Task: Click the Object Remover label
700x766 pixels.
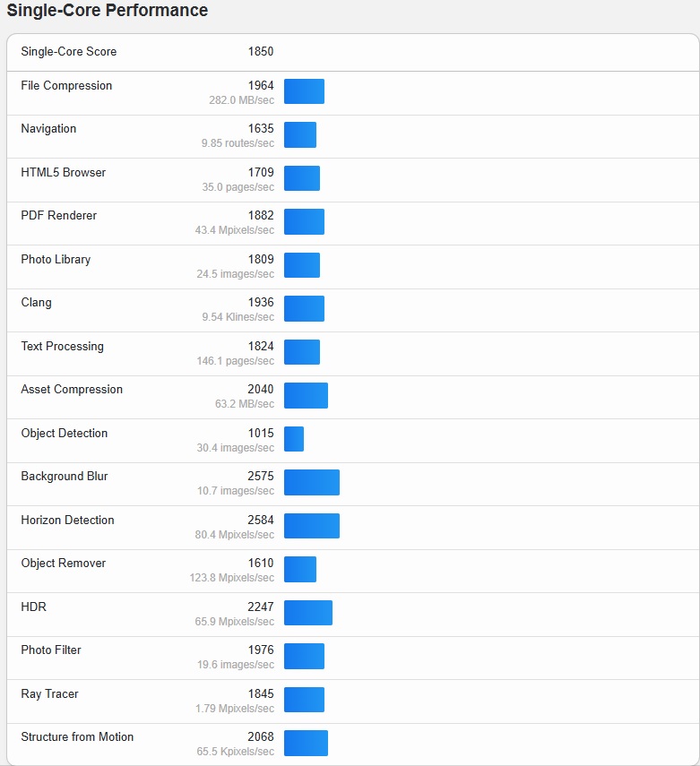Action: (x=64, y=564)
